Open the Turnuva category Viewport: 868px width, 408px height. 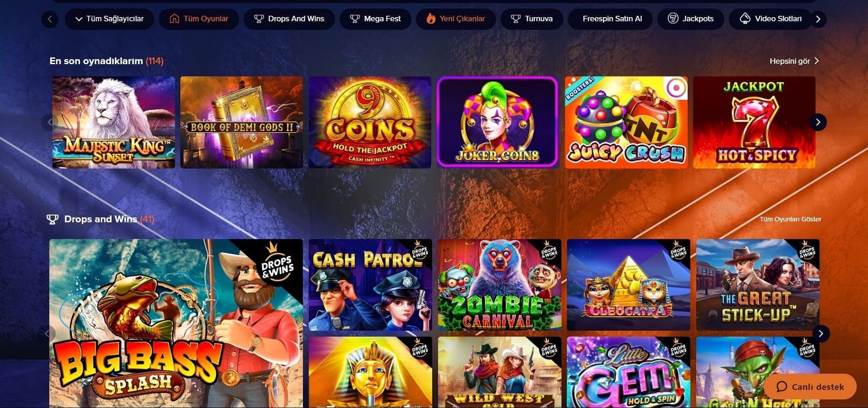click(x=532, y=19)
